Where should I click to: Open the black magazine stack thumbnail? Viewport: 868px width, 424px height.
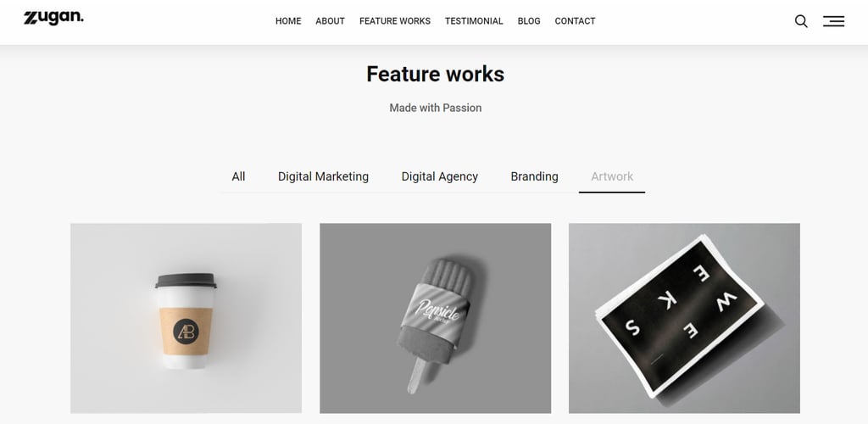[x=684, y=318]
